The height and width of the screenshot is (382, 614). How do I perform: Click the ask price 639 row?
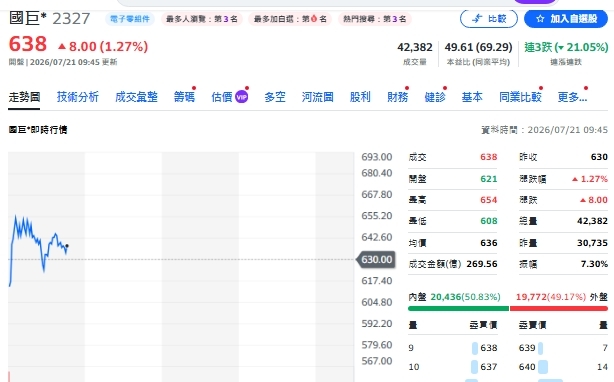[x=563, y=348]
